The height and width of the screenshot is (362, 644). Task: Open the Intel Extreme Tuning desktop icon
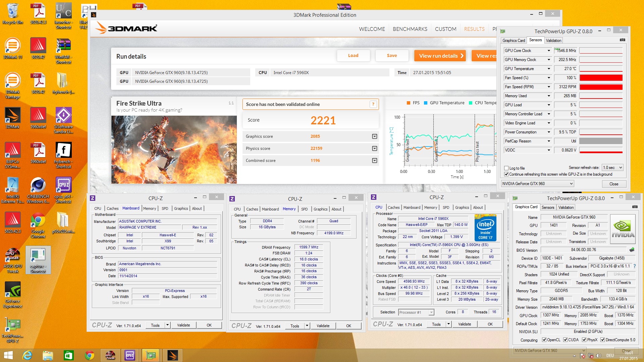pos(13,190)
